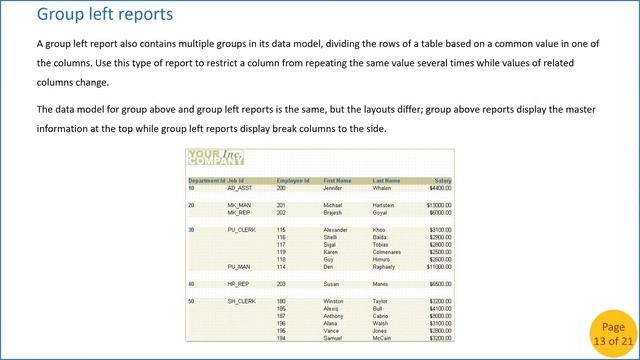Click employee id '202' cell
The image size is (640, 360).
coord(281,213)
